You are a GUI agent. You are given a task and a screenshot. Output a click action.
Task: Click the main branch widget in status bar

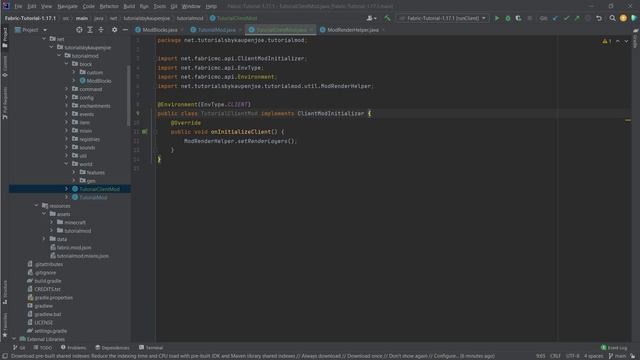[x=618, y=356]
